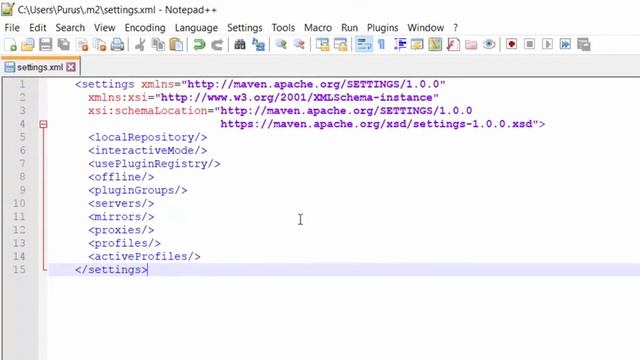
Task: Toggle file monitoring eye icon
Action: coord(489,44)
